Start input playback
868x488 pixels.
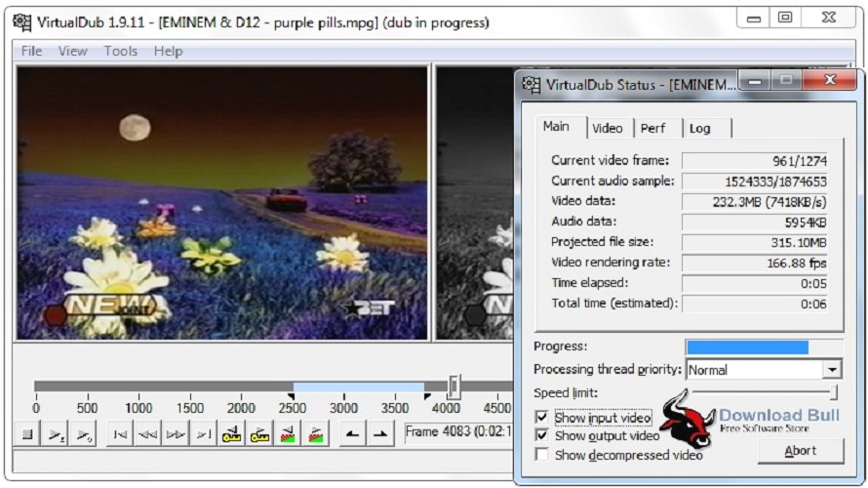point(57,433)
